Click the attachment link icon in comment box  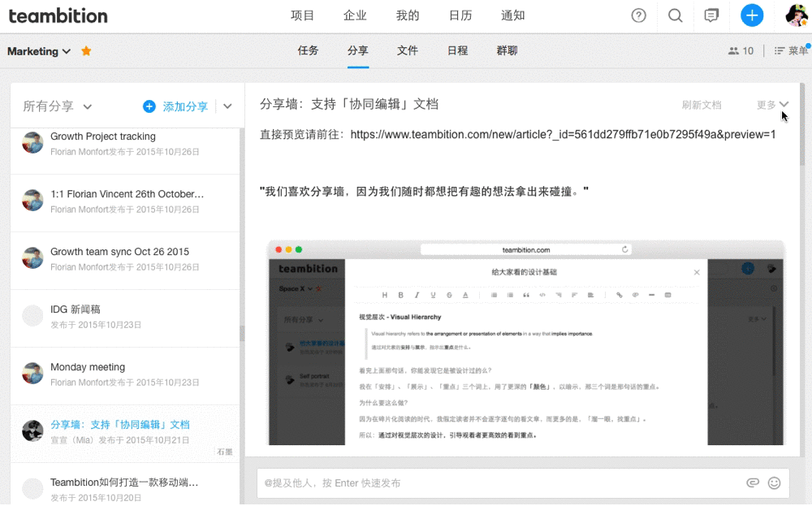(x=753, y=482)
